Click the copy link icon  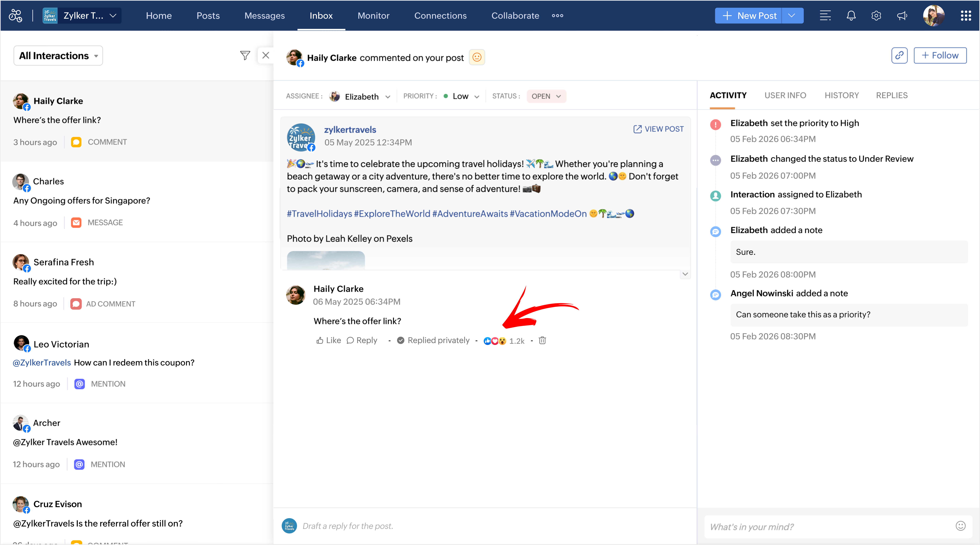click(899, 56)
